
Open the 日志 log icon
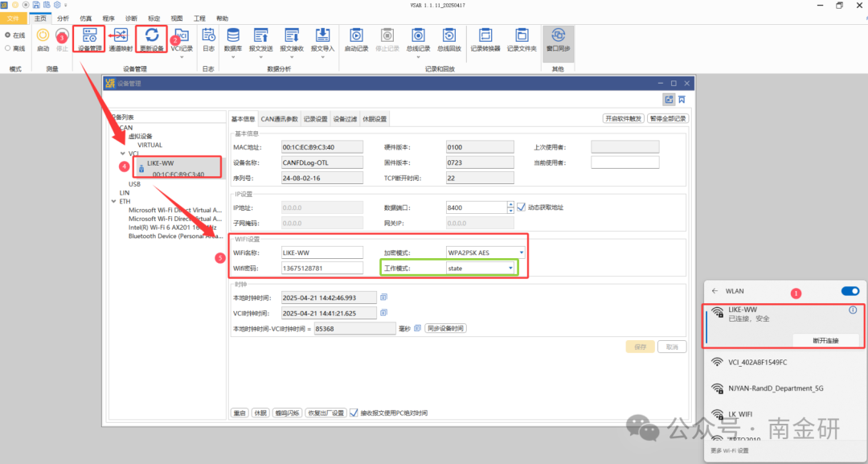[208, 35]
